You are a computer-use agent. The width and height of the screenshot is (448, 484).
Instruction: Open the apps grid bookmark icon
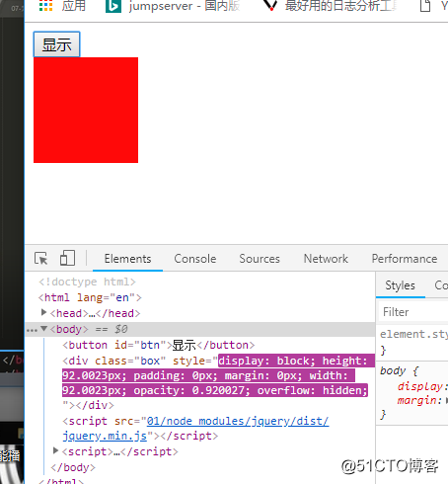[x=45, y=6]
